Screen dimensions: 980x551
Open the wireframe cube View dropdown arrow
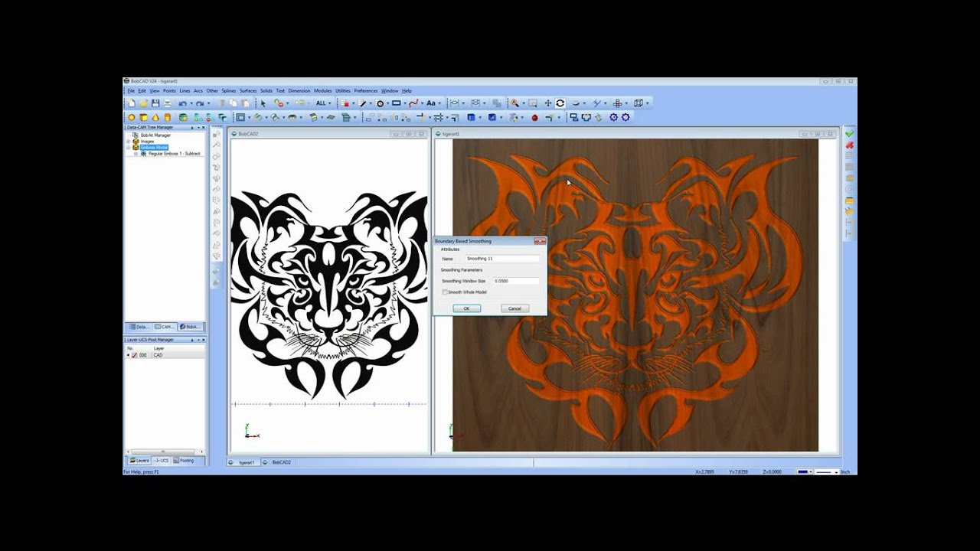648,103
